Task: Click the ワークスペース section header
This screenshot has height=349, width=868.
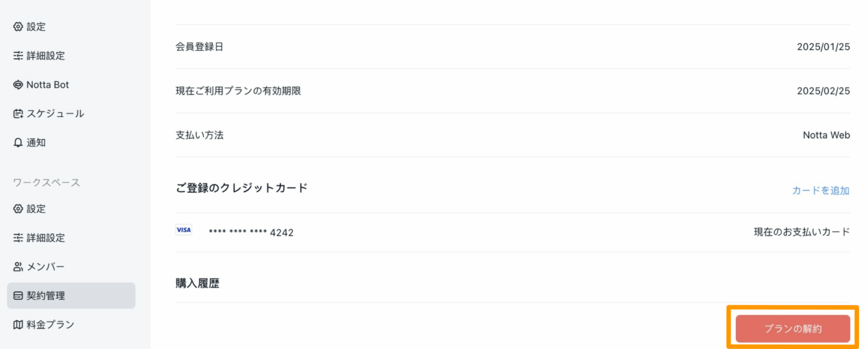Action: point(46,182)
